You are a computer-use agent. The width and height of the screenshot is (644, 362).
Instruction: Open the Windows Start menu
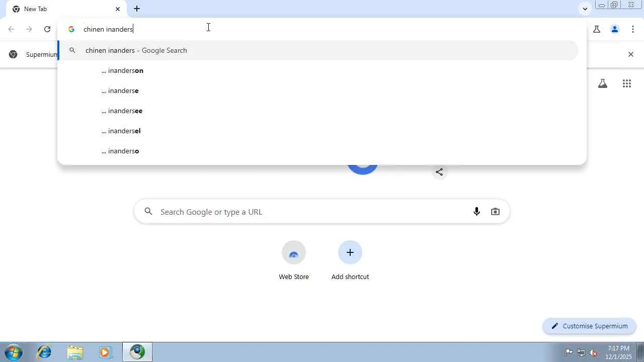click(14, 352)
